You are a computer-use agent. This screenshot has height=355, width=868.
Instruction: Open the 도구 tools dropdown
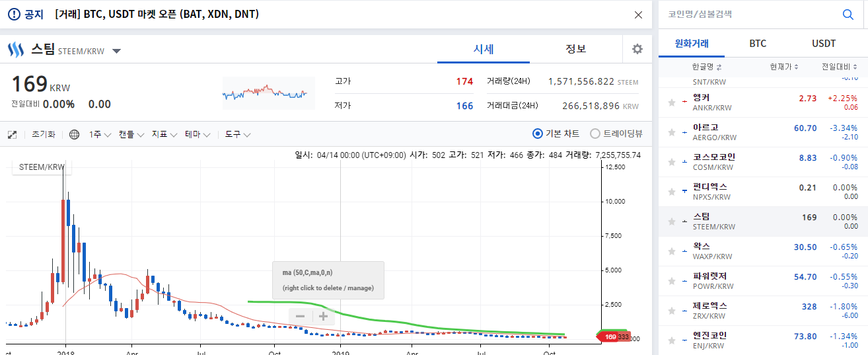(x=238, y=134)
